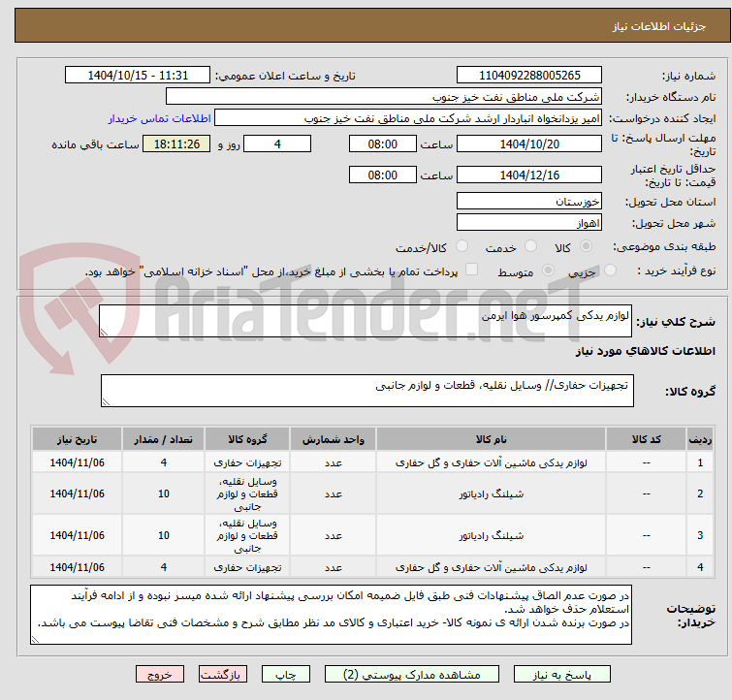This screenshot has width=732, height=700.
Task: Click the ردیف column header
Action: point(700,439)
